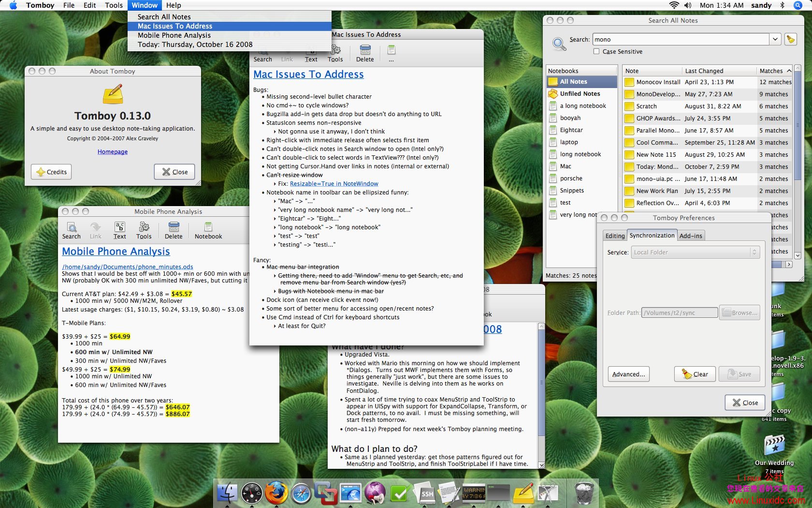Open the Help menu

[174, 5]
